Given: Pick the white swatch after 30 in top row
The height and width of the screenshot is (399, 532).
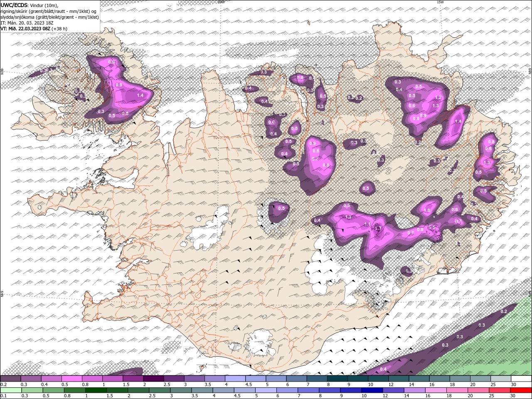Looking at the screenshot, I should (521, 379).
